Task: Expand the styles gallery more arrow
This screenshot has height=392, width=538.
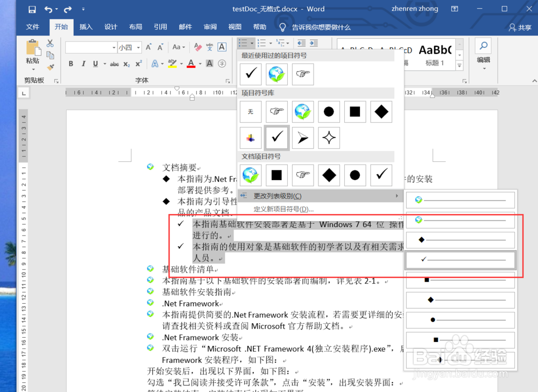Action: coord(460,65)
